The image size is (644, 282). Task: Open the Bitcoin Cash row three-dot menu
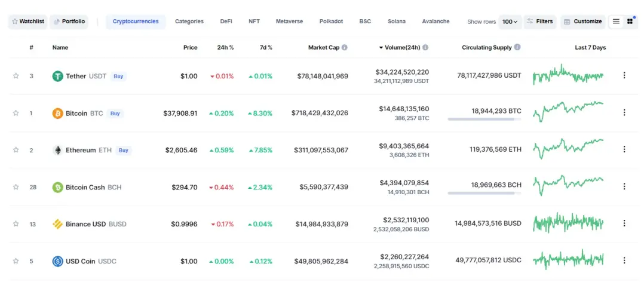click(x=624, y=186)
